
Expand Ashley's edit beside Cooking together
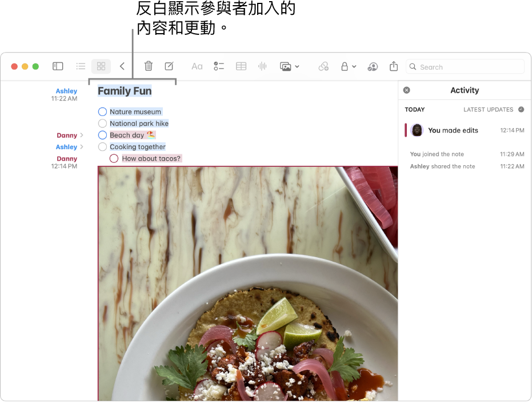[82, 147]
